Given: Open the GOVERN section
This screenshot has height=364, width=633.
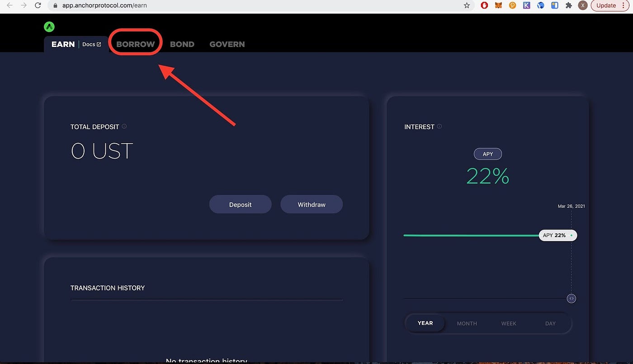Looking at the screenshot, I should (227, 44).
